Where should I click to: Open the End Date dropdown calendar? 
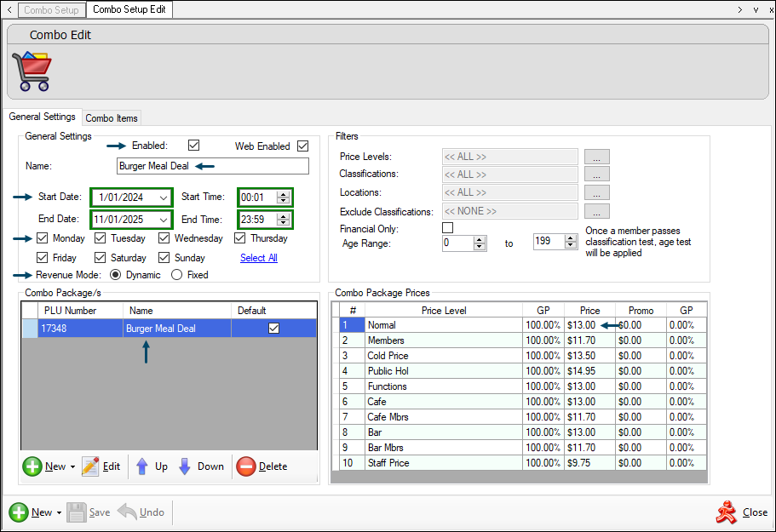coord(163,220)
